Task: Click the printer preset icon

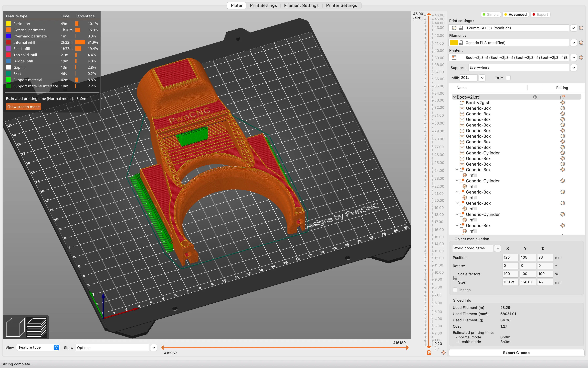Action: pyautogui.click(x=454, y=58)
